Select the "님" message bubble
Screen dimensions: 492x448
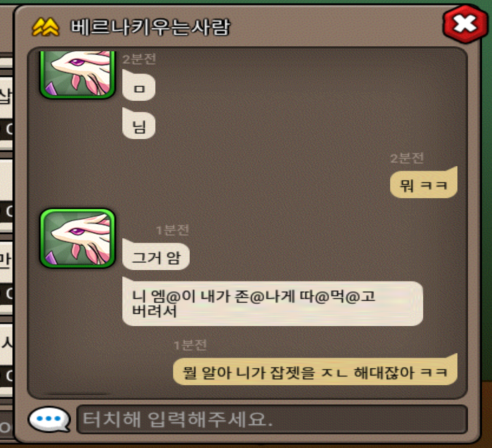pos(139,124)
